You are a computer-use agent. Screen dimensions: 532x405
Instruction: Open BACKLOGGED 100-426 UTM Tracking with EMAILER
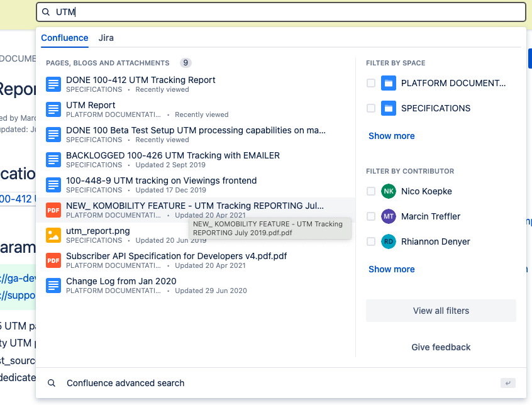click(x=196, y=160)
